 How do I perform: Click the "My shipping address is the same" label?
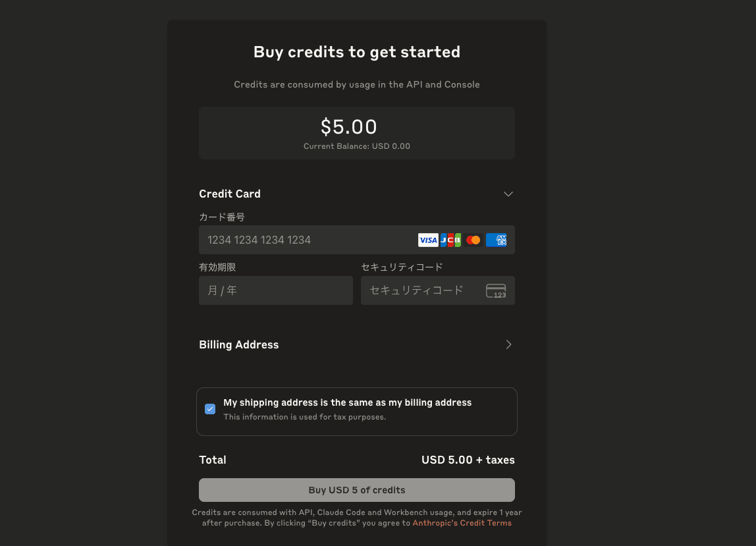coord(347,402)
